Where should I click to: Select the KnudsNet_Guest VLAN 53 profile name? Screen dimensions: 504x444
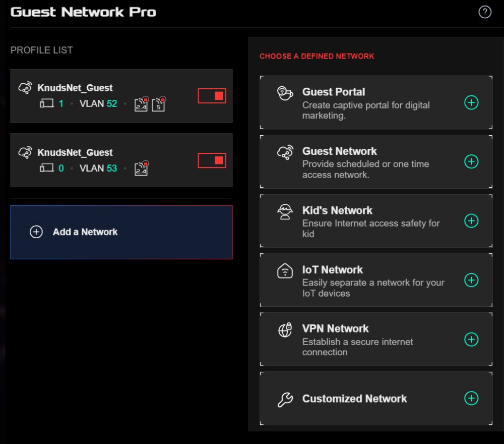tap(75, 152)
